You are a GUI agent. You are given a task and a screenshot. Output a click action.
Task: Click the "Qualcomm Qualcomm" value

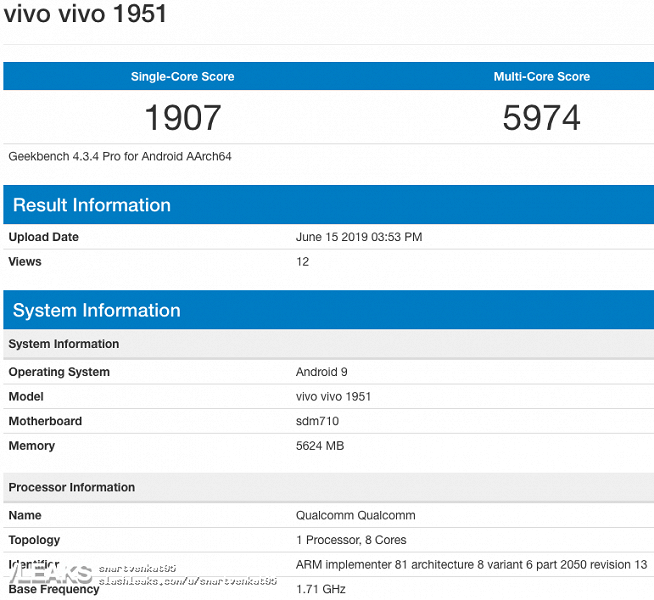pos(355,515)
